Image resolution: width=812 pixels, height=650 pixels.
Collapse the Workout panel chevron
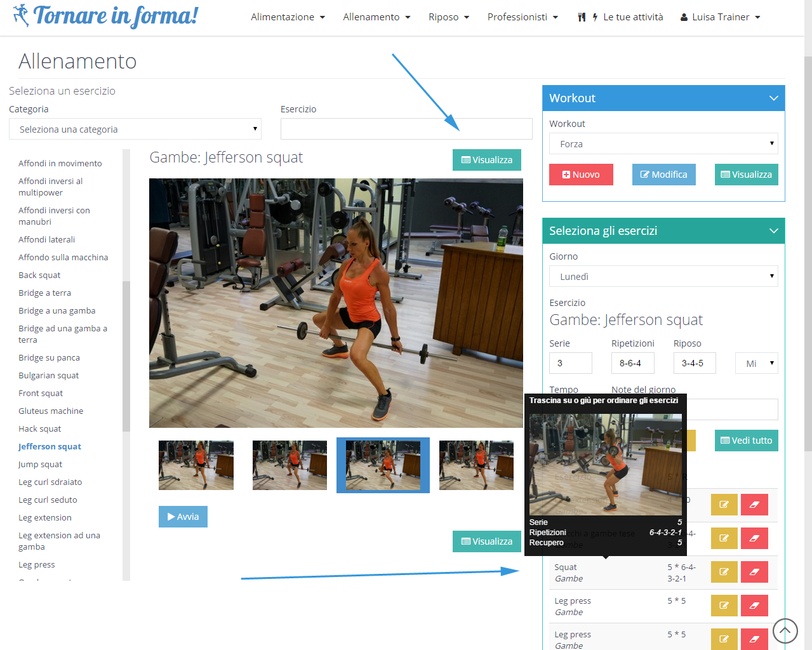tap(773, 98)
